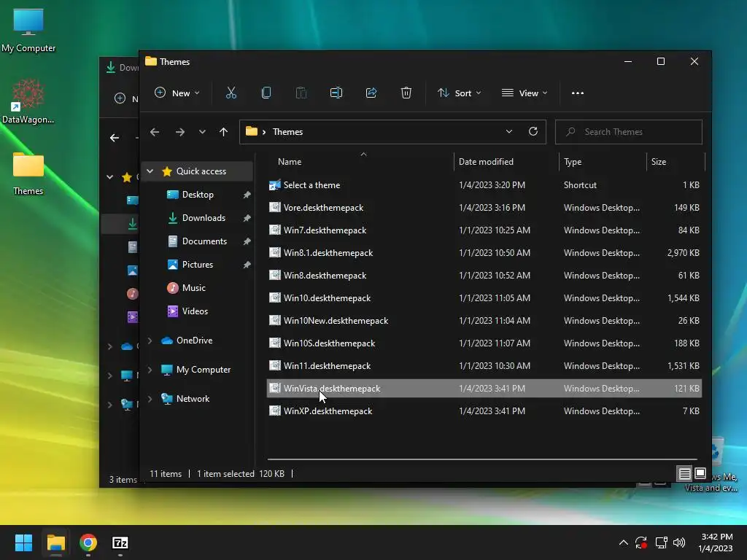
Task: Click the Cut scissors icon
Action: click(x=231, y=93)
